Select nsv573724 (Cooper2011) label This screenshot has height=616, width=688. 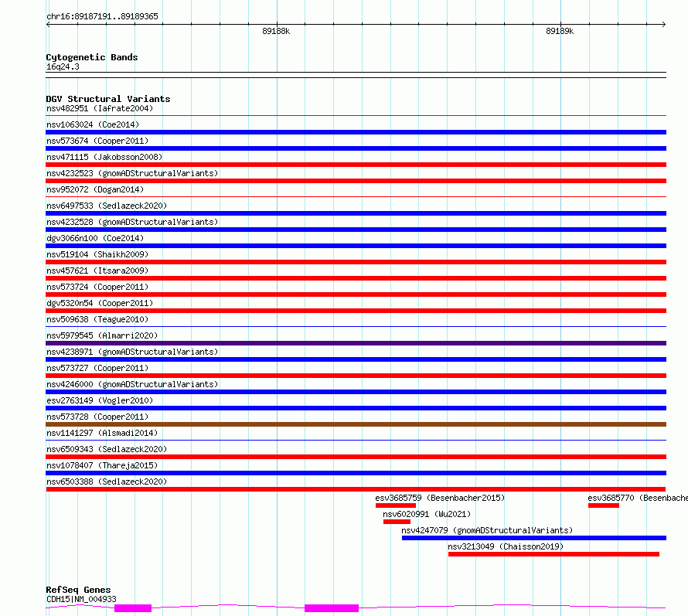tap(97, 287)
